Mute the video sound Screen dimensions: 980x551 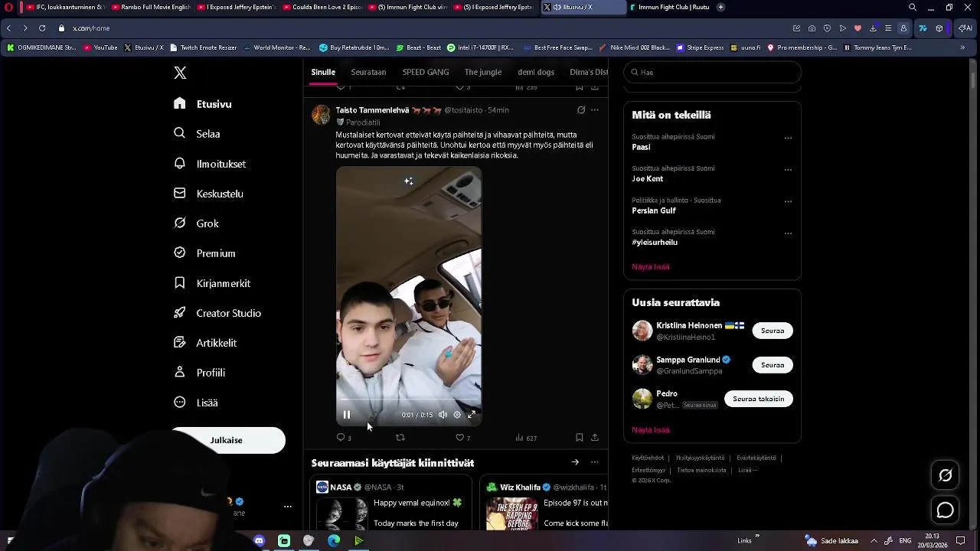443,415
